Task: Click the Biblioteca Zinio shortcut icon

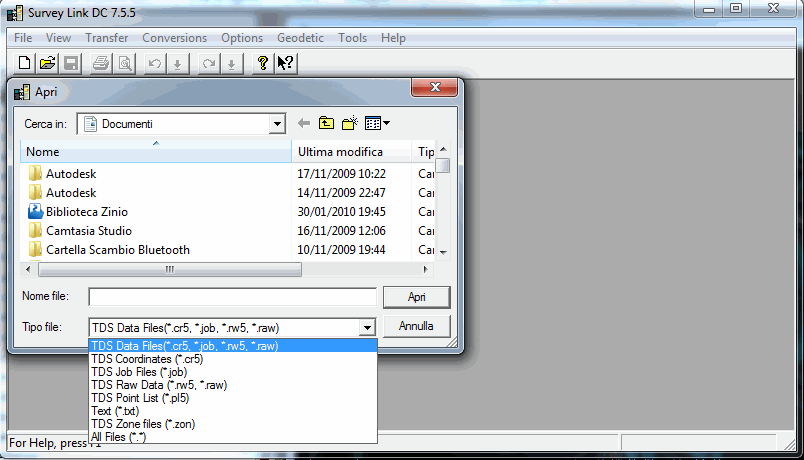Action: (x=35, y=211)
